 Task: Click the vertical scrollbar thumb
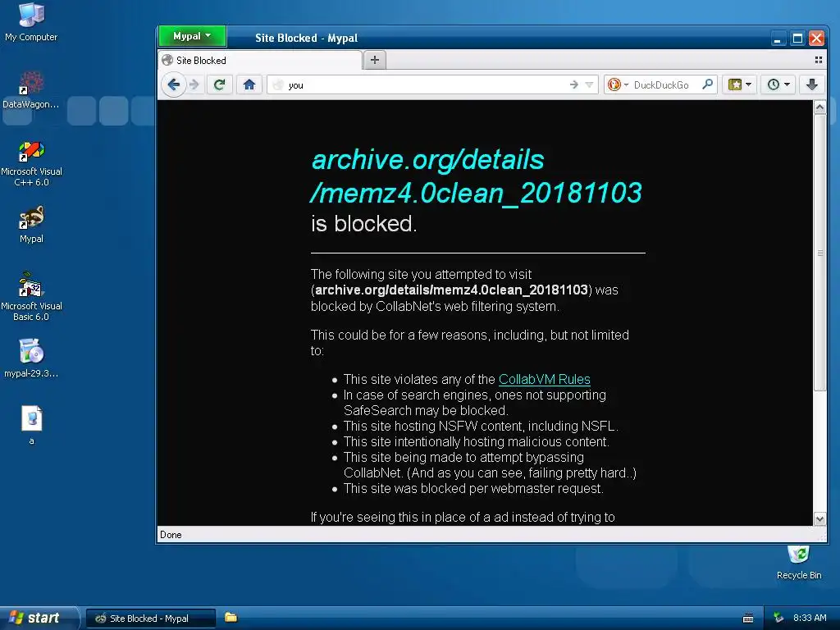[819, 253]
